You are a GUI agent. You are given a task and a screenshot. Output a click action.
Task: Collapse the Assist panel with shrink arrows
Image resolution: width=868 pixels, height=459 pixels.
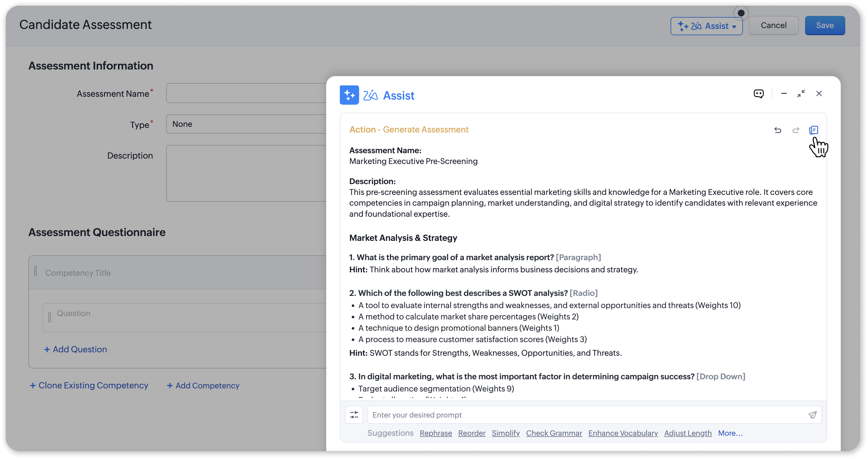pos(802,94)
